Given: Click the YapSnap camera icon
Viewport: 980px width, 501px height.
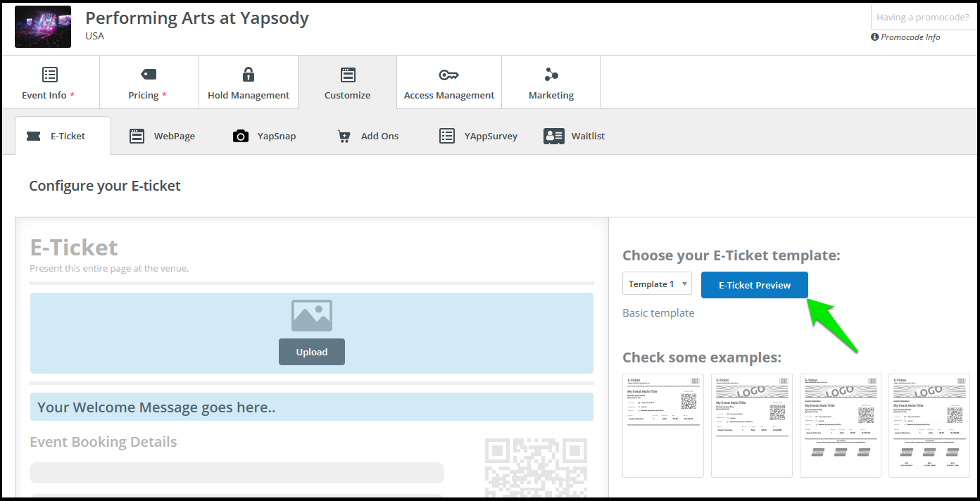Looking at the screenshot, I should tap(241, 136).
